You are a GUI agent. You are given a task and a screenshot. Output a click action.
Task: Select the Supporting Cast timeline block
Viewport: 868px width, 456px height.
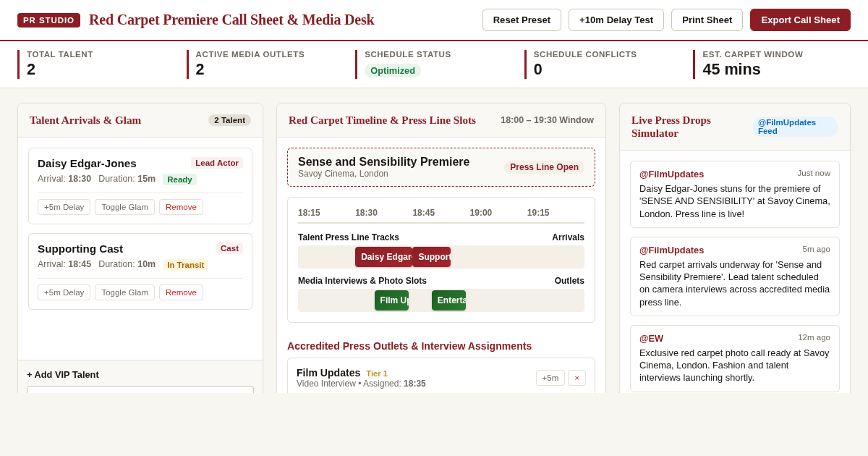coord(431,257)
